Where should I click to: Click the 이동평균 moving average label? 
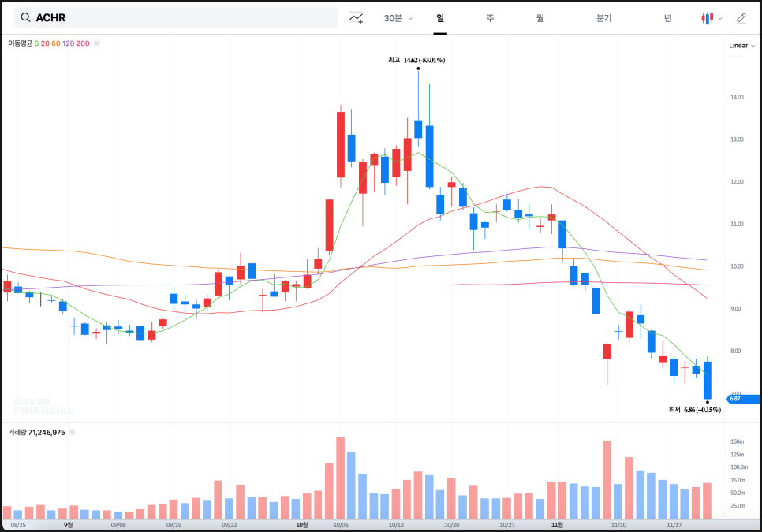[x=20, y=43]
